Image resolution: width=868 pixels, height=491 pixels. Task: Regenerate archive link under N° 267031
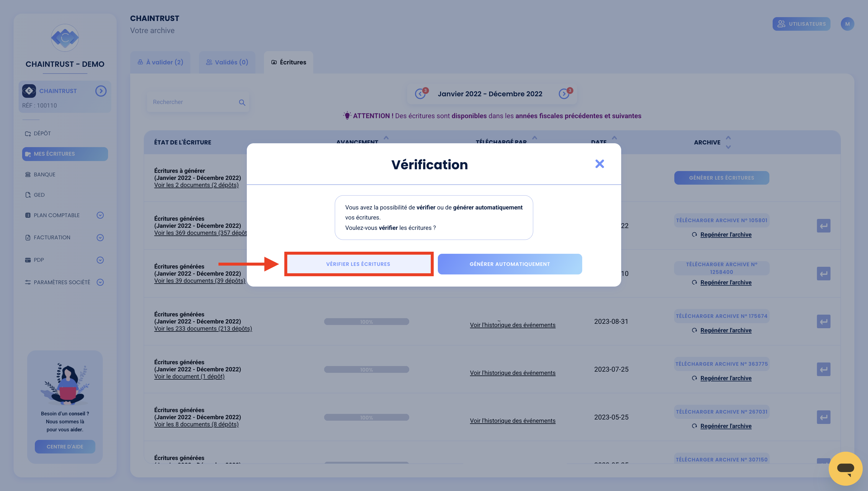point(725,426)
